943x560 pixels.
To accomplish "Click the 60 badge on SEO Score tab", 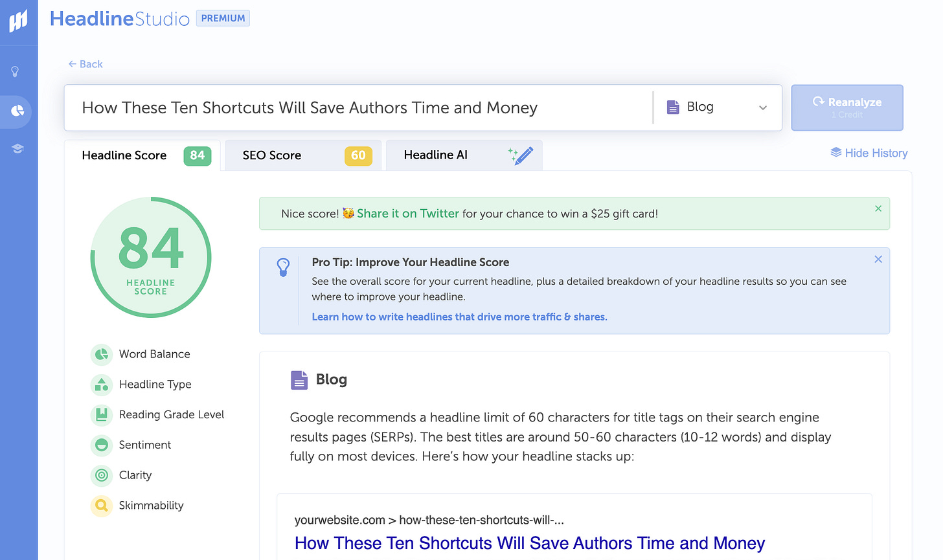I will [x=358, y=155].
